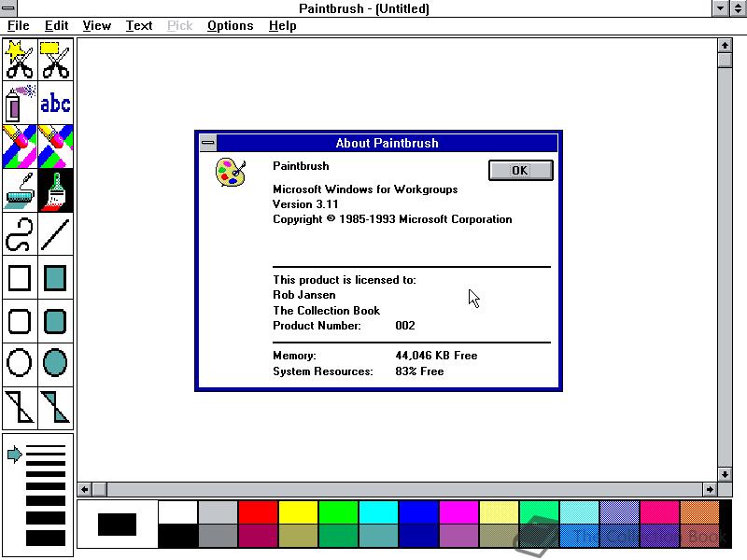Select the Filled Box tool
The width and height of the screenshot is (747, 560).
[56, 278]
